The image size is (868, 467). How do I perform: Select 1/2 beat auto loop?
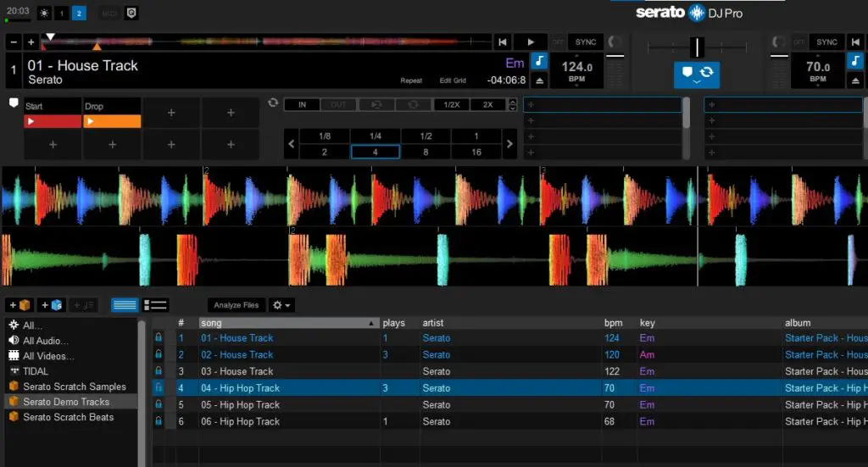[426, 136]
